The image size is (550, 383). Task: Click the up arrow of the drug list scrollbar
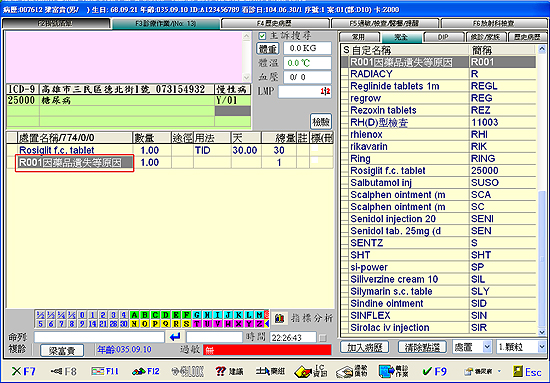(x=542, y=49)
